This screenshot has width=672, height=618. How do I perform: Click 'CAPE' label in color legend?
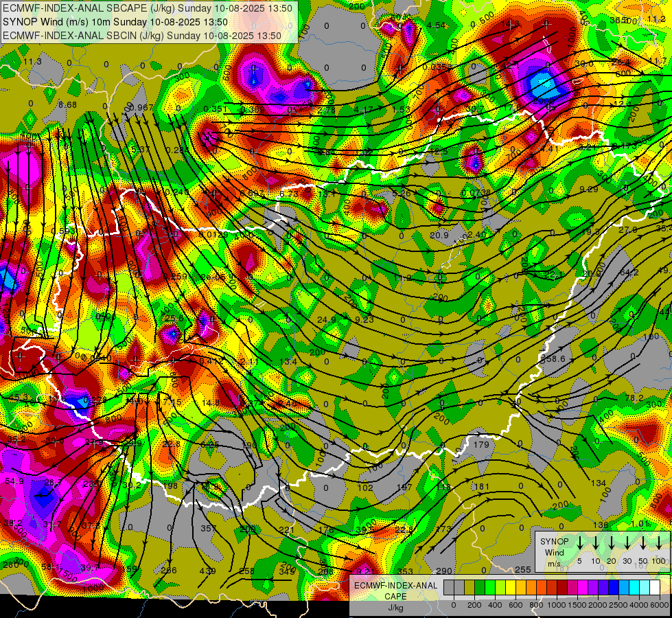coord(395,597)
